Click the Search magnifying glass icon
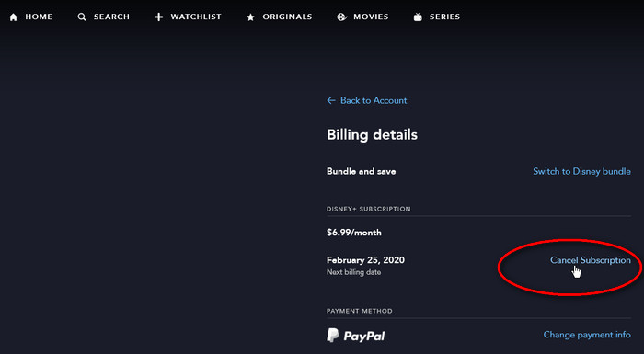644x354 pixels. pyautogui.click(x=82, y=17)
